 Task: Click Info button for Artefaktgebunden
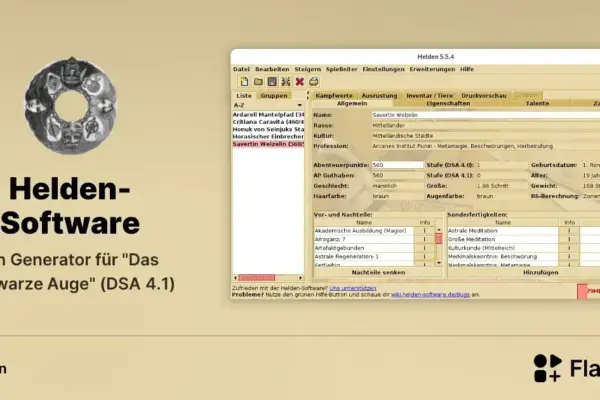pyautogui.click(x=424, y=248)
